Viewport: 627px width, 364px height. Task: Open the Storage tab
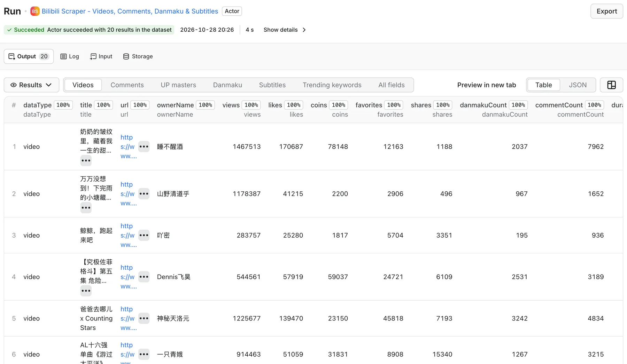pyautogui.click(x=138, y=56)
